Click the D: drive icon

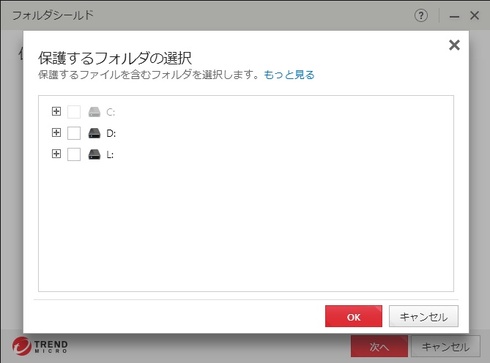(x=94, y=133)
